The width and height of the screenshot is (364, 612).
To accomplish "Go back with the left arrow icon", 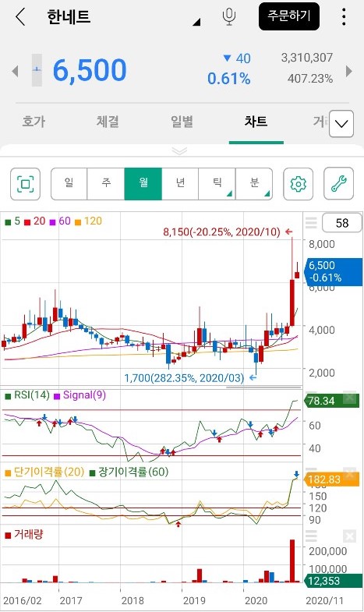I will (20, 17).
